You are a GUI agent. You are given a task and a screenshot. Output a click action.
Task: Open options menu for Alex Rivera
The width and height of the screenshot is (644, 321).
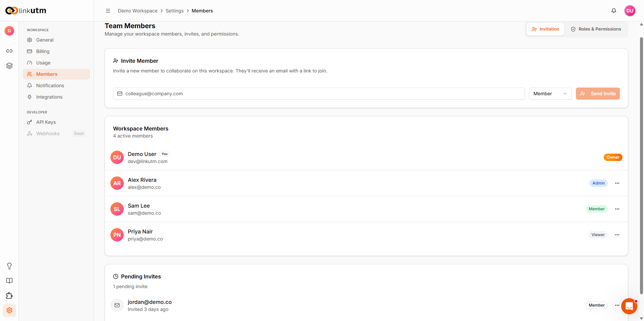click(x=617, y=183)
